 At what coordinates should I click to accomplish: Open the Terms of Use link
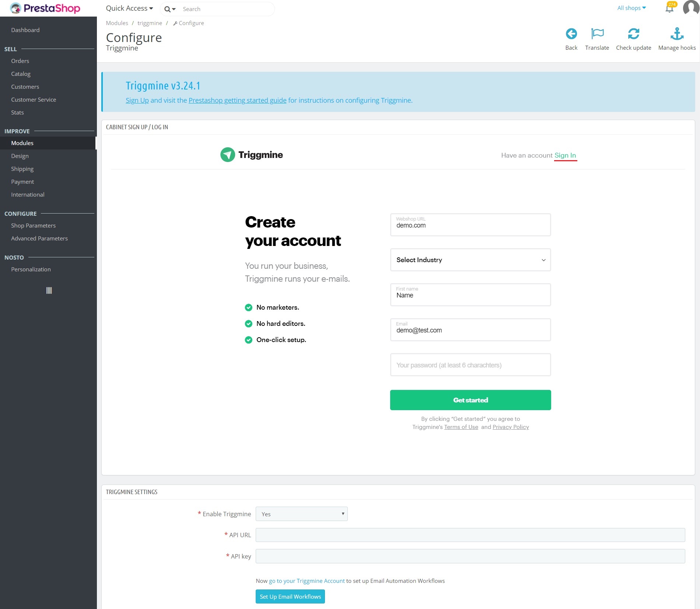461,427
